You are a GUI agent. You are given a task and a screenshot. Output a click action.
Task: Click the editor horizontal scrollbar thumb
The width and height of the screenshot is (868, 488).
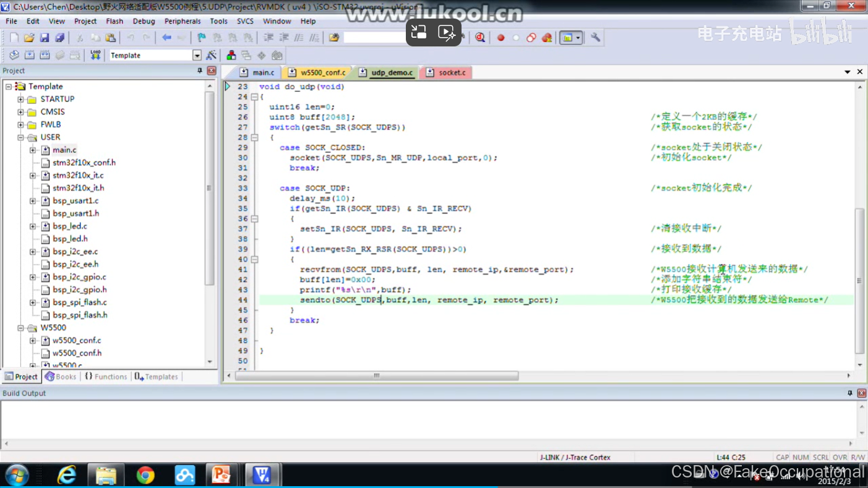click(377, 375)
